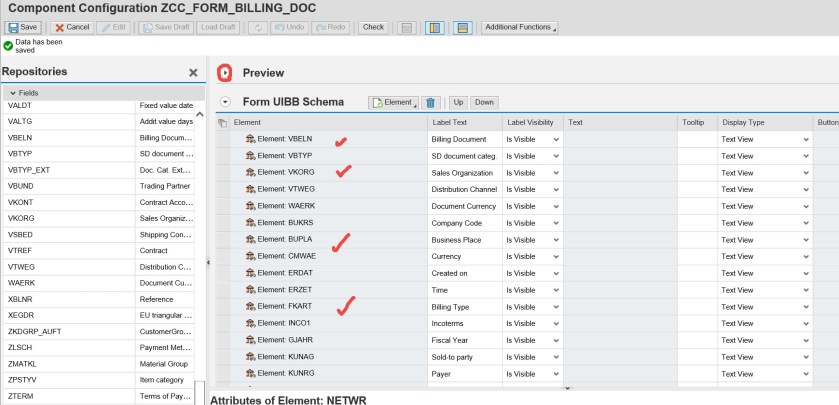Click the Down button
This screenshot has width=839, height=405.
(484, 102)
